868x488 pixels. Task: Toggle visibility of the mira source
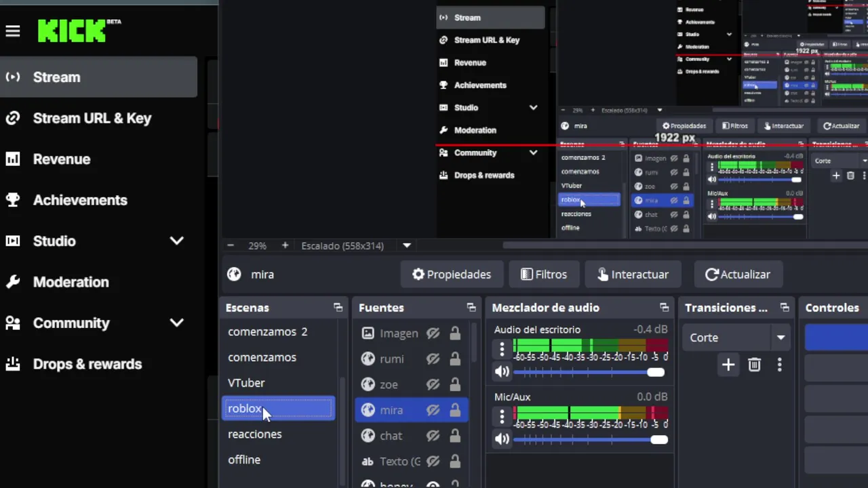click(x=433, y=410)
